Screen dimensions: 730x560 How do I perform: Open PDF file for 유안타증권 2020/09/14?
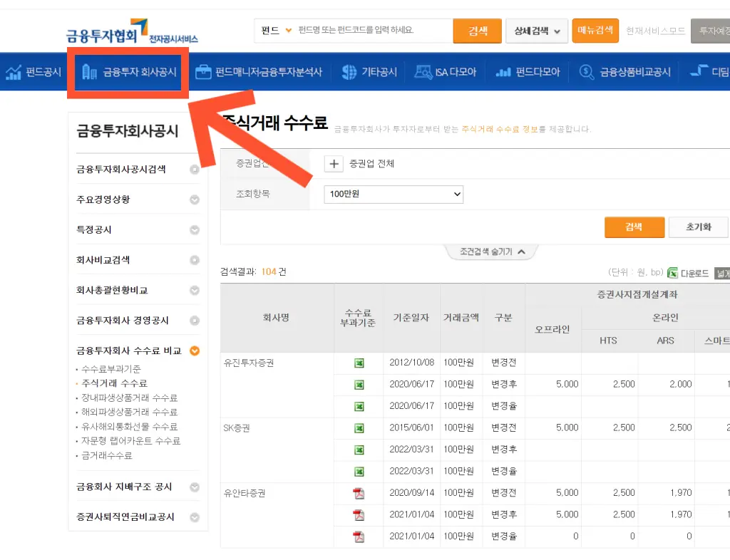pyautogui.click(x=359, y=493)
